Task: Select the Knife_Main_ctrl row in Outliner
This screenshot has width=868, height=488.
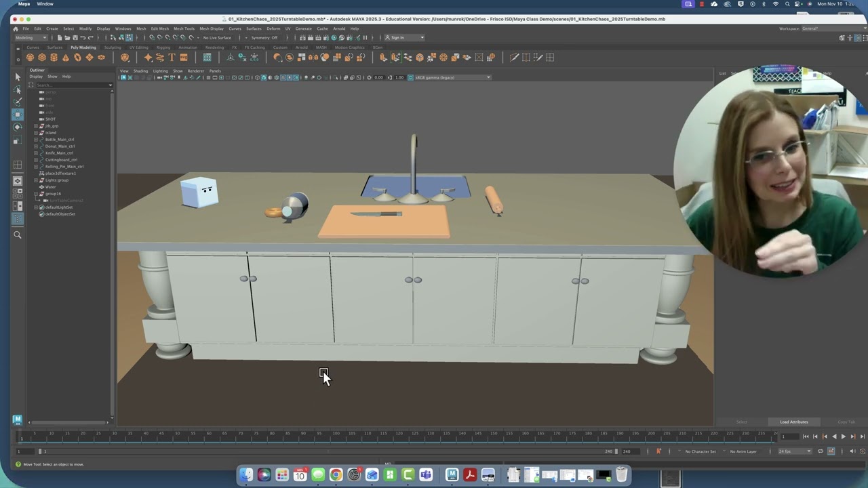Action: coord(60,153)
